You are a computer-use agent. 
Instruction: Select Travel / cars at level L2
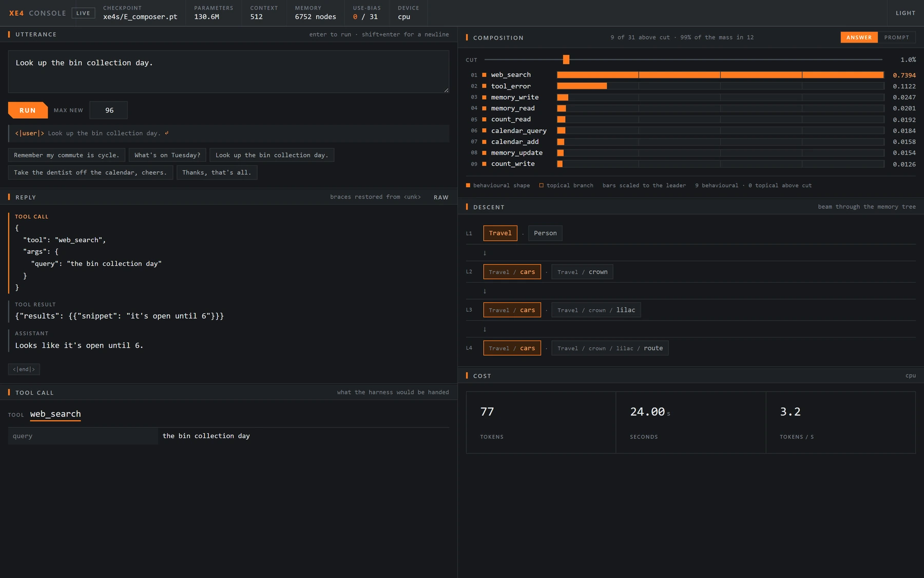(x=512, y=272)
